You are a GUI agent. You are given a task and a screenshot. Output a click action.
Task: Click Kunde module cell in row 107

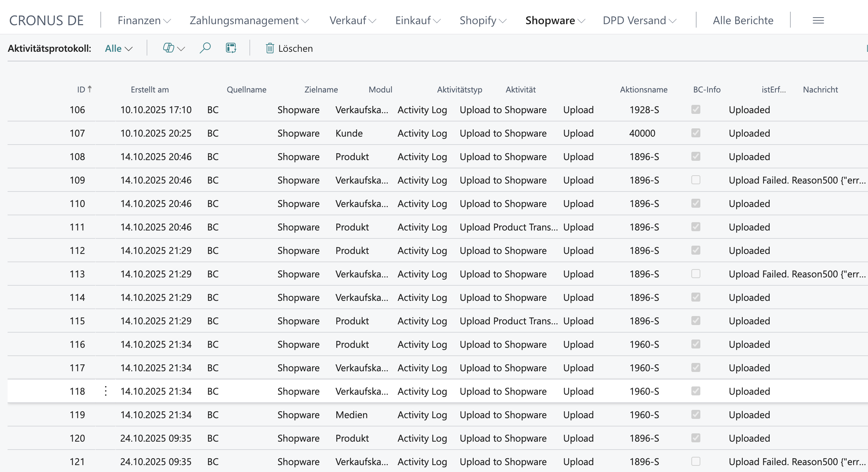[349, 133]
